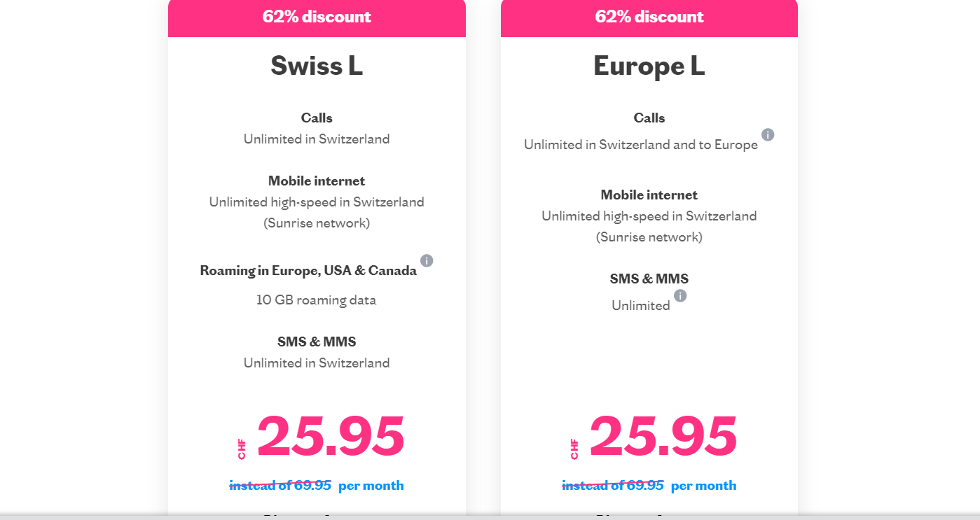The image size is (980, 520).
Task: Click the Europe L 25.95 price
Action: [x=663, y=436]
